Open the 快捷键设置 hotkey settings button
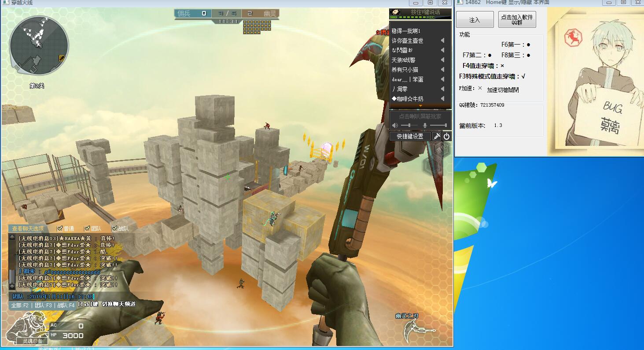 410,136
